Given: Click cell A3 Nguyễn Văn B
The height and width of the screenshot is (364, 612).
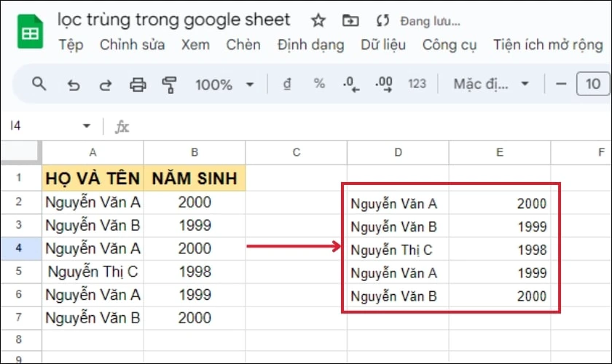Looking at the screenshot, I should click(x=93, y=226).
